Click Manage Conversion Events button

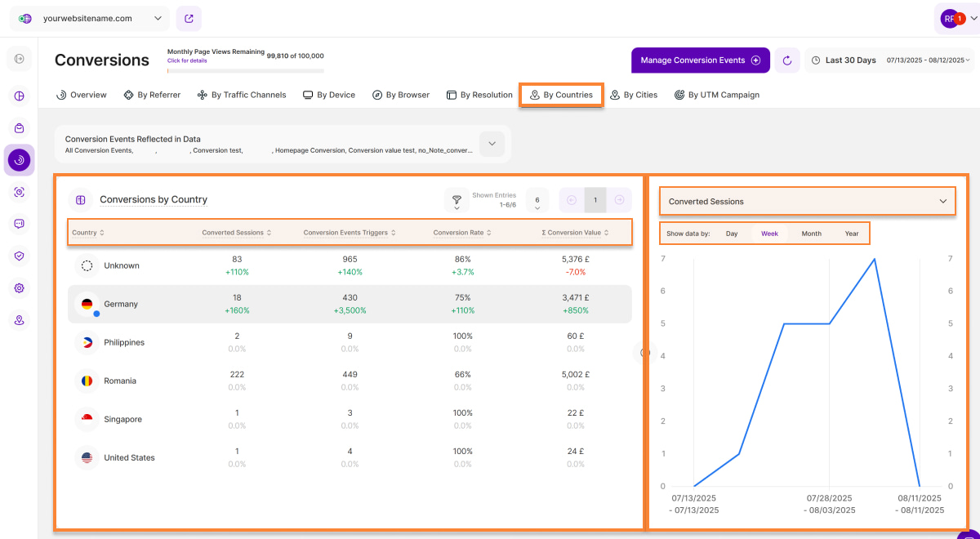[700, 60]
